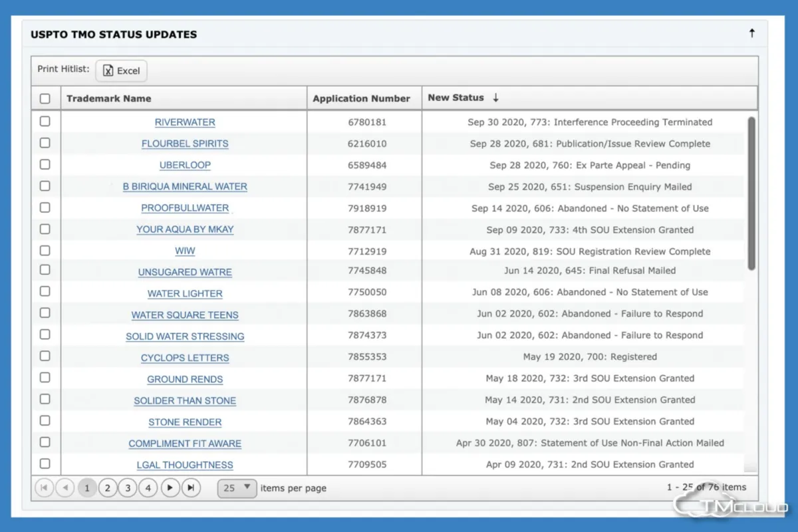Click the Excel export icon button

click(x=121, y=70)
